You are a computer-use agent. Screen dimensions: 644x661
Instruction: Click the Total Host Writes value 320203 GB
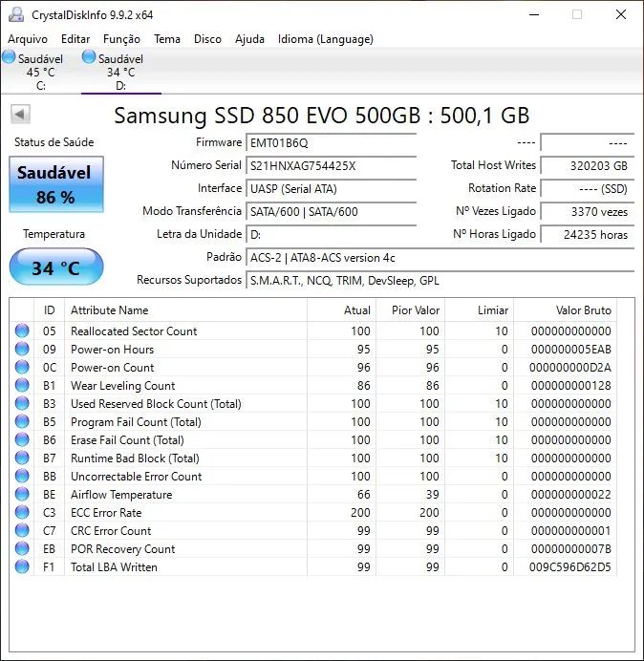(x=588, y=165)
